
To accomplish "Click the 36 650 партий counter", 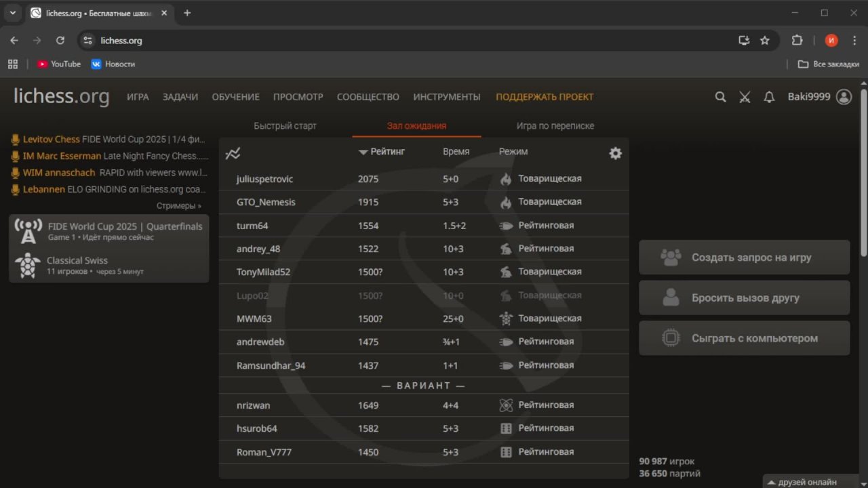I will [x=669, y=474].
